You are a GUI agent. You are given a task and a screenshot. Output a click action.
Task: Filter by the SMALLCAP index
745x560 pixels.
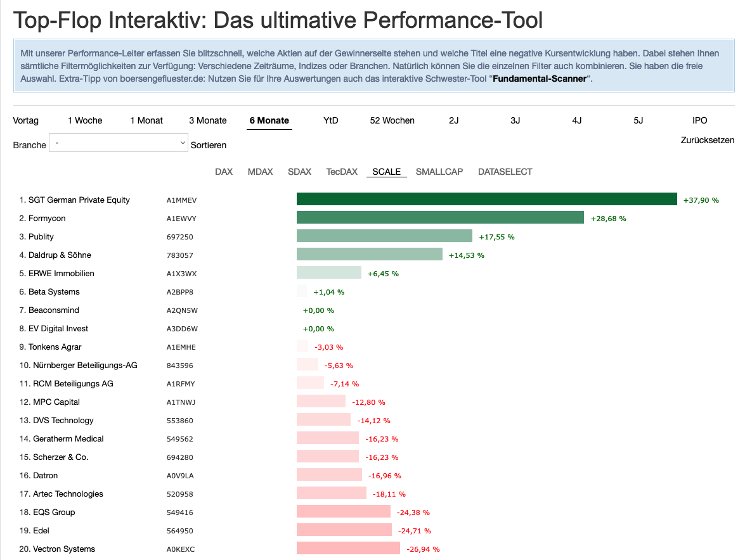439,172
